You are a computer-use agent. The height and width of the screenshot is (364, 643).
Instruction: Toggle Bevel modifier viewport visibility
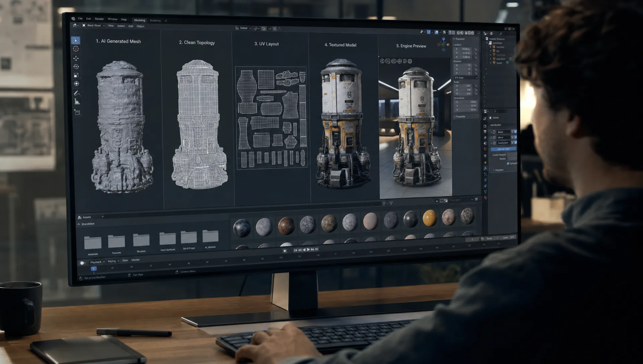(515, 132)
